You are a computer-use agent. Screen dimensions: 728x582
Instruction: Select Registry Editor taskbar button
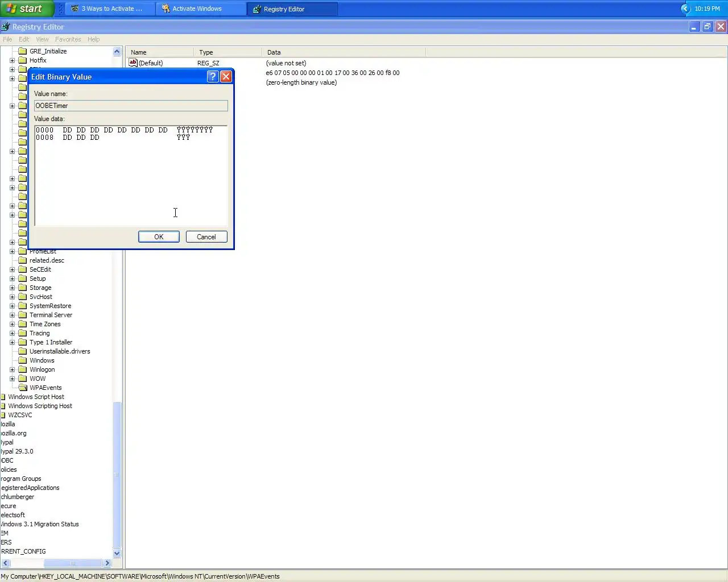(292, 9)
